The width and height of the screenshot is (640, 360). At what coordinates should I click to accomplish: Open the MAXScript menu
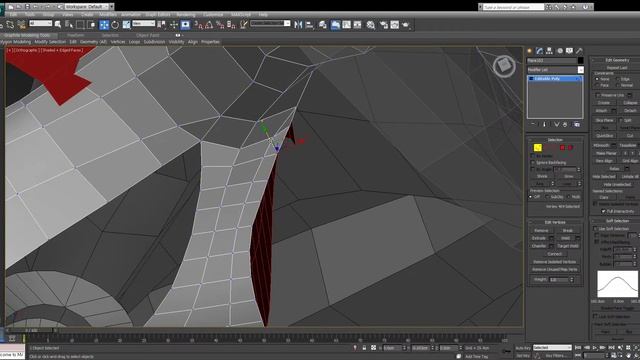coord(241,15)
